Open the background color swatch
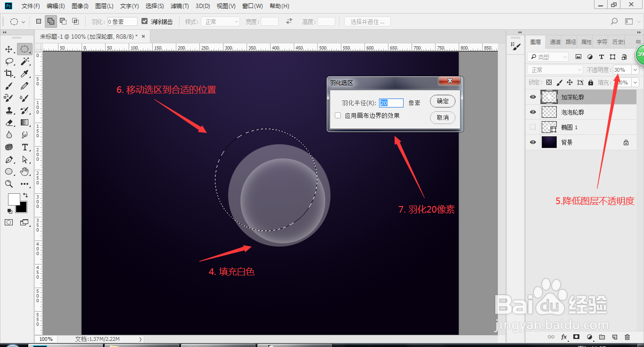 (23, 208)
